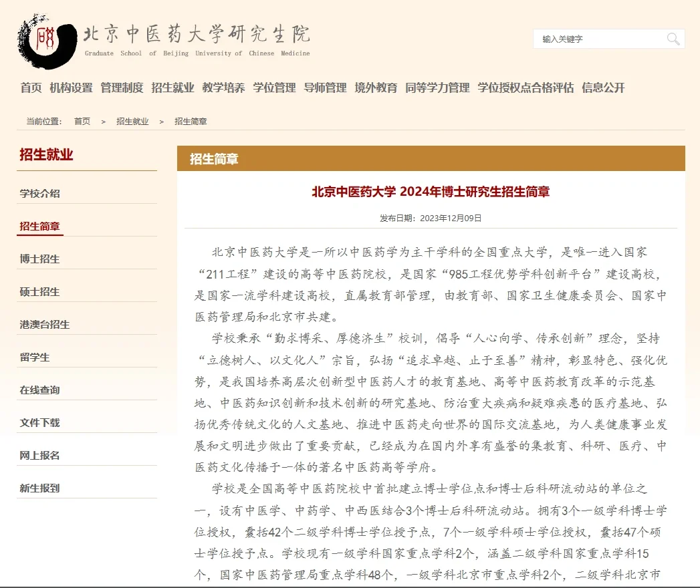Open the 导师管理 navigation menu
This screenshot has width=700, height=588.
click(326, 88)
